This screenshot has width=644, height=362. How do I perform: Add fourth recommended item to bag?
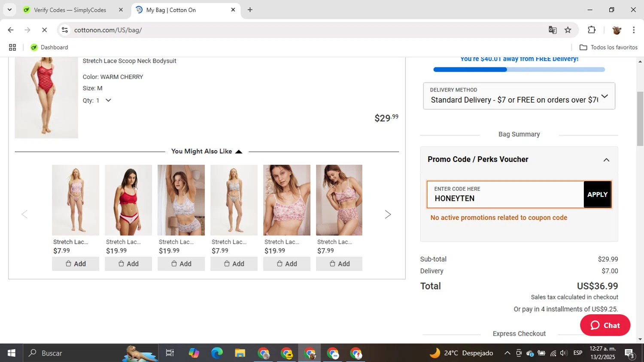tap(234, 264)
